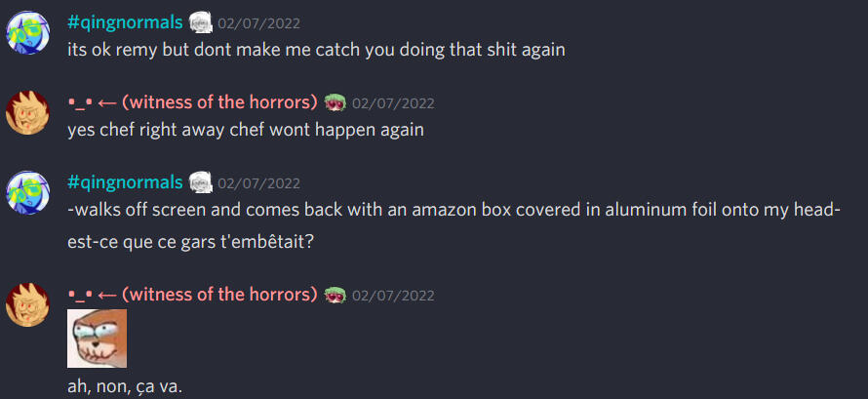Click the role badge after #qingnormals in 'walks off screen' message
This screenshot has width=868, height=399.
[x=200, y=183]
